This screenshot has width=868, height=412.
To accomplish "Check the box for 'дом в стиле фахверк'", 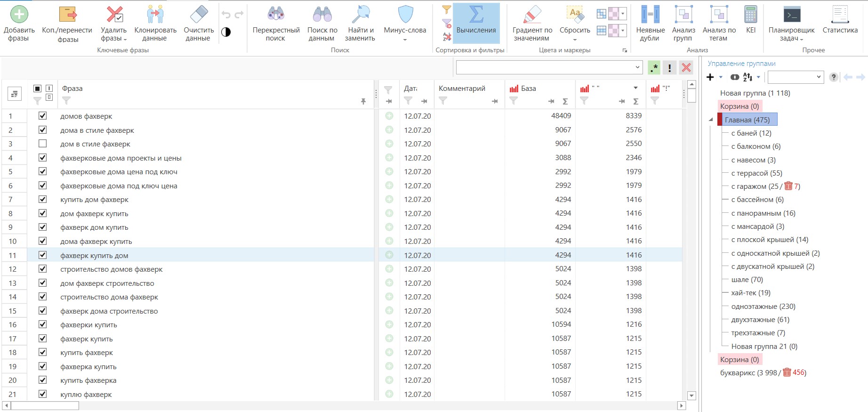I will pyautogui.click(x=42, y=144).
